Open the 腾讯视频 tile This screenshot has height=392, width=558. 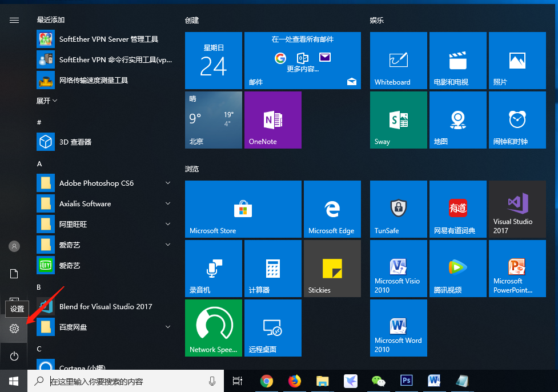tap(457, 269)
